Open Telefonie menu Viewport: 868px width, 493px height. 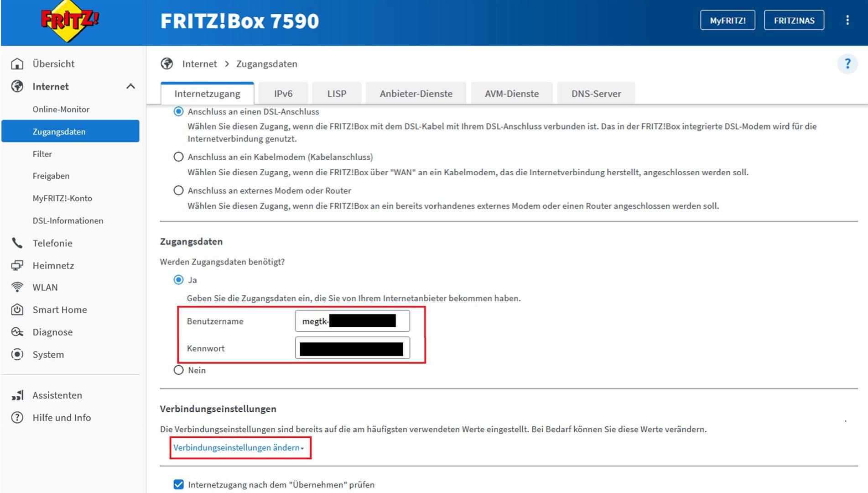52,243
